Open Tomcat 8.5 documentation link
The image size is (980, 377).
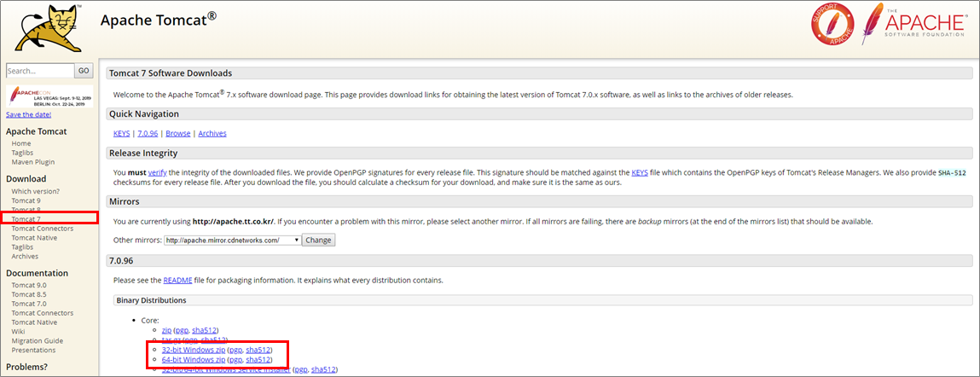tap(29, 294)
